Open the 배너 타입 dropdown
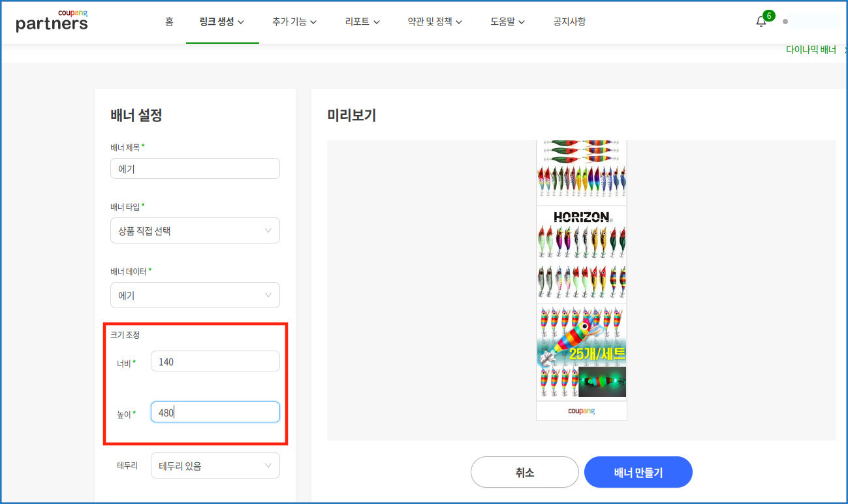The width and height of the screenshot is (848, 504). tap(195, 230)
